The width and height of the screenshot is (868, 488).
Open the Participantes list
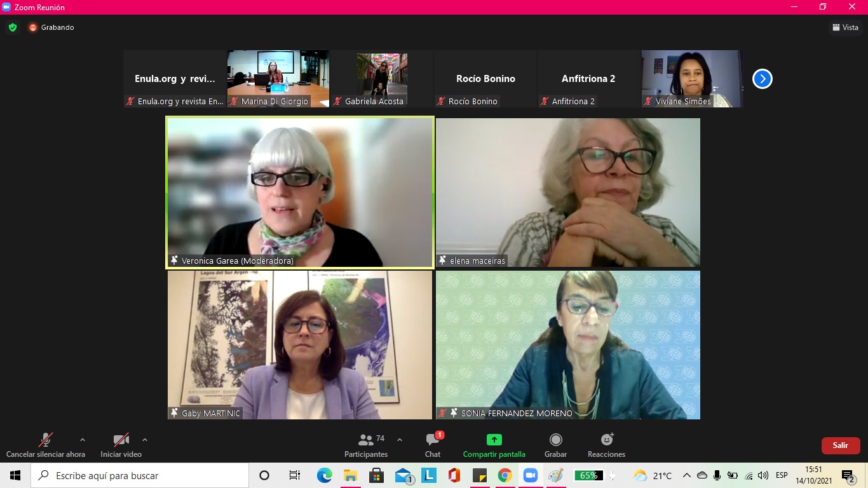tap(366, 445)
